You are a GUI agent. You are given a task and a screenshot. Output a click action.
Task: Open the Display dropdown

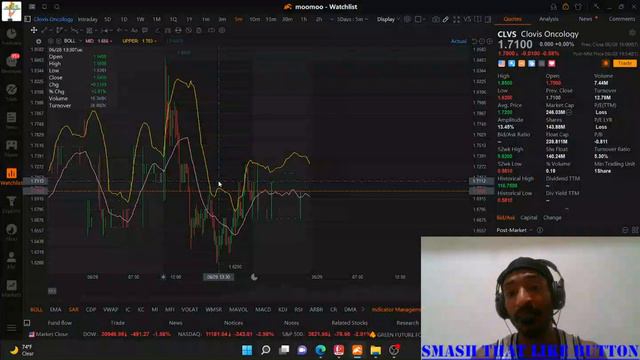point(388,19)
